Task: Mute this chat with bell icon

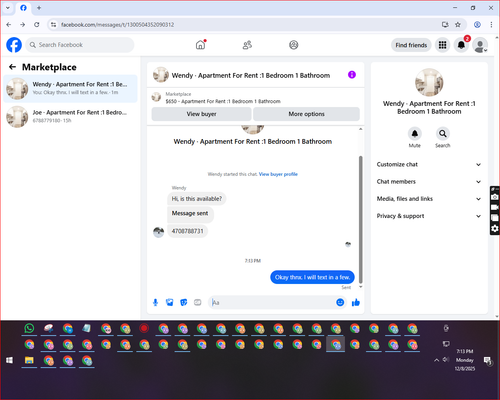Action: (x=415, y=134)
